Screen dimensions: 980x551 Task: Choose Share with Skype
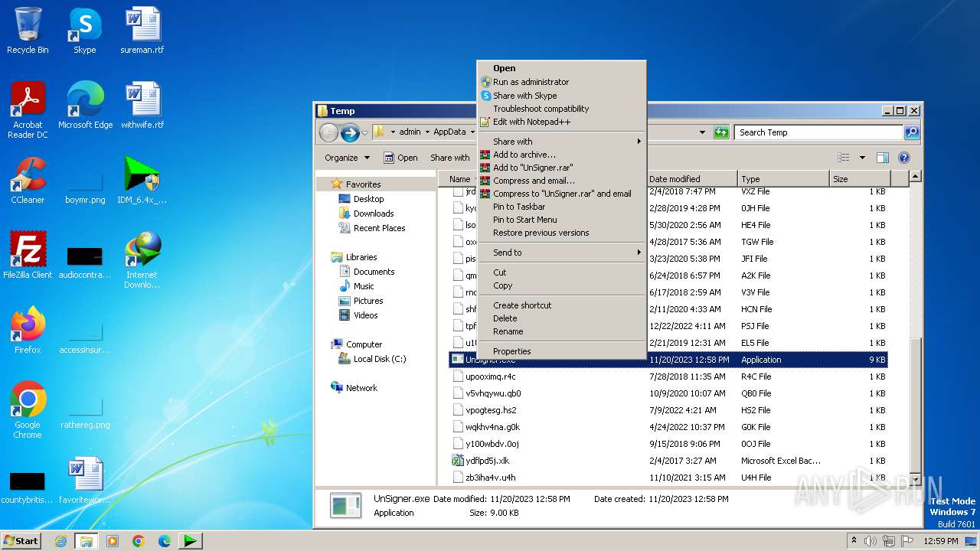[561, 96]
